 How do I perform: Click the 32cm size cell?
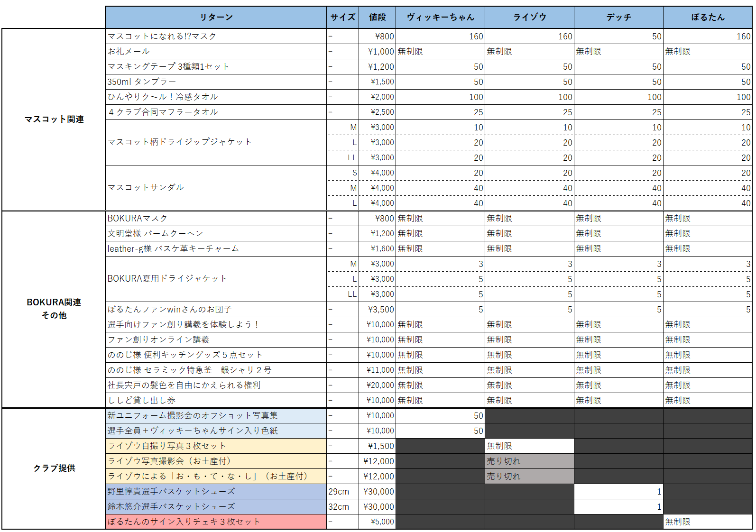(342, 506)
